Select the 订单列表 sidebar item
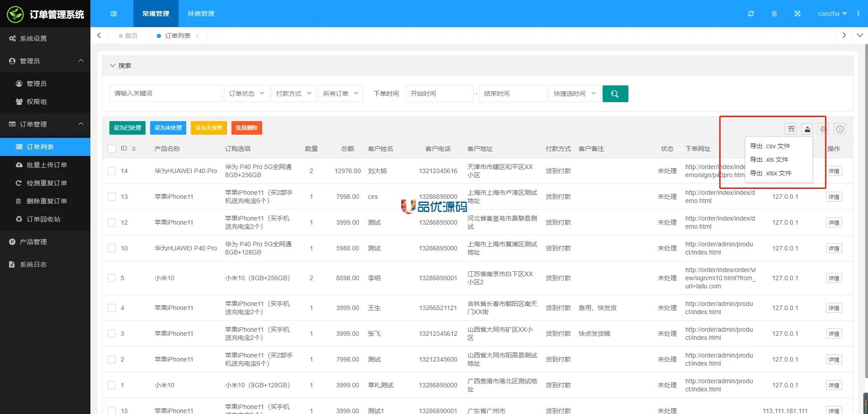Image resolution: width=868 pixels, height=414 pixels. 45,147
